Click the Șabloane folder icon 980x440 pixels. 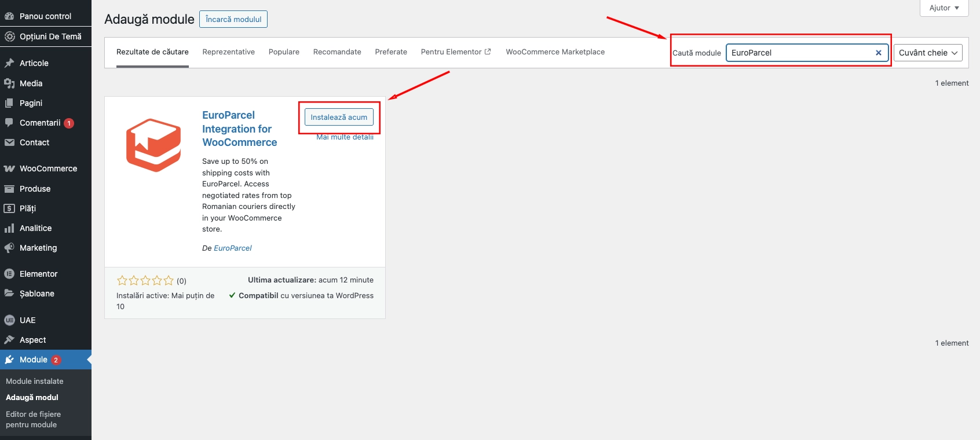[x=9, y=294]
